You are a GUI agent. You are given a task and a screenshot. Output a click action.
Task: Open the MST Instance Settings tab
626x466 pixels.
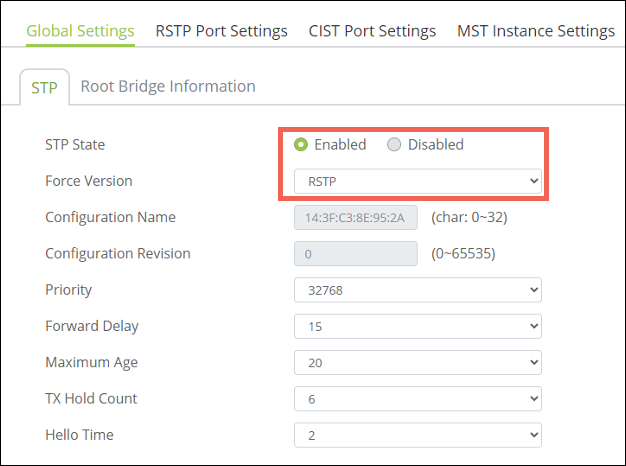[535, 31]
